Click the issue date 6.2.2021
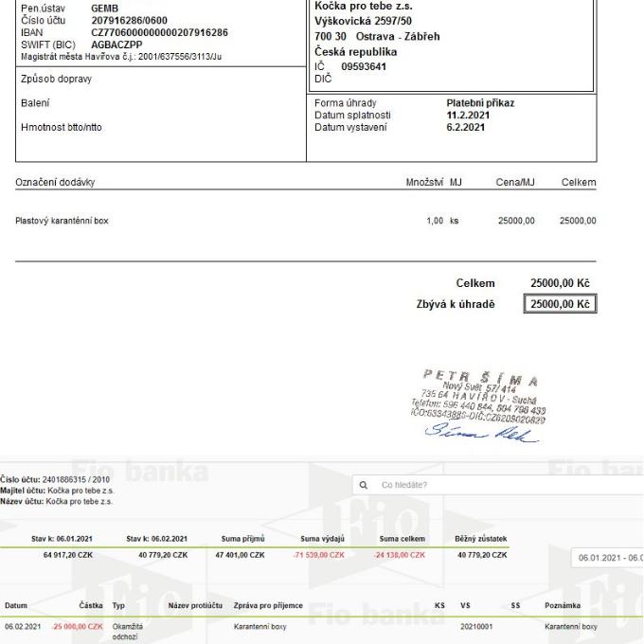The height and width of the screenshot is (644, 644). click(465, 127)
